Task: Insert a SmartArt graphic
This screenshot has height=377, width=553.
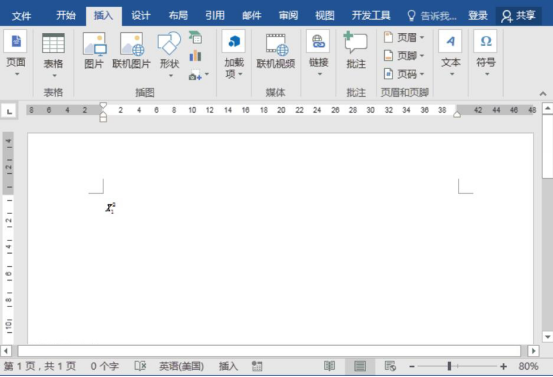Action: click(196, 37)
